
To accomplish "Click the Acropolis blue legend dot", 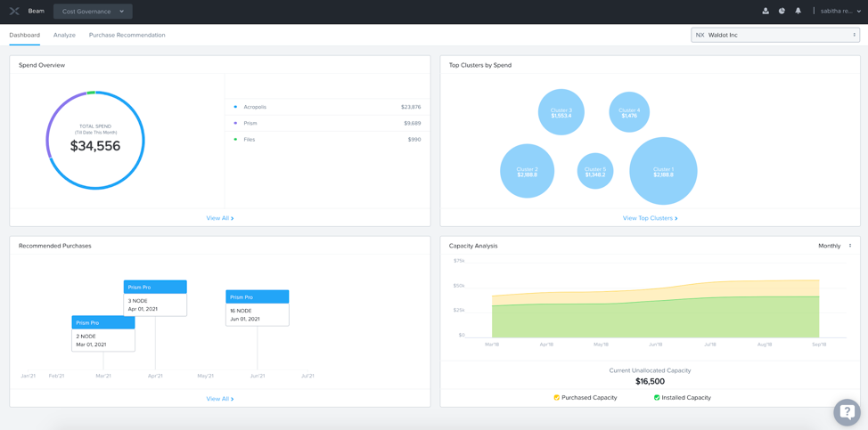I will coord(235,107).
